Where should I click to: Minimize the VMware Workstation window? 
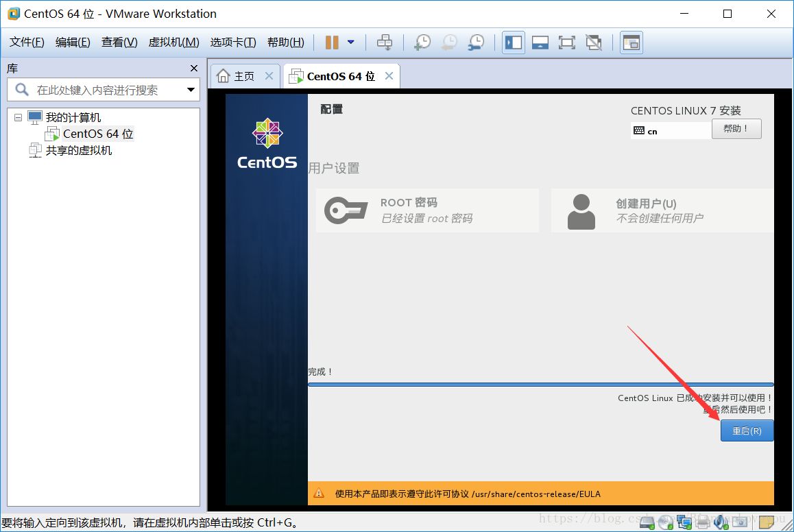684,14
